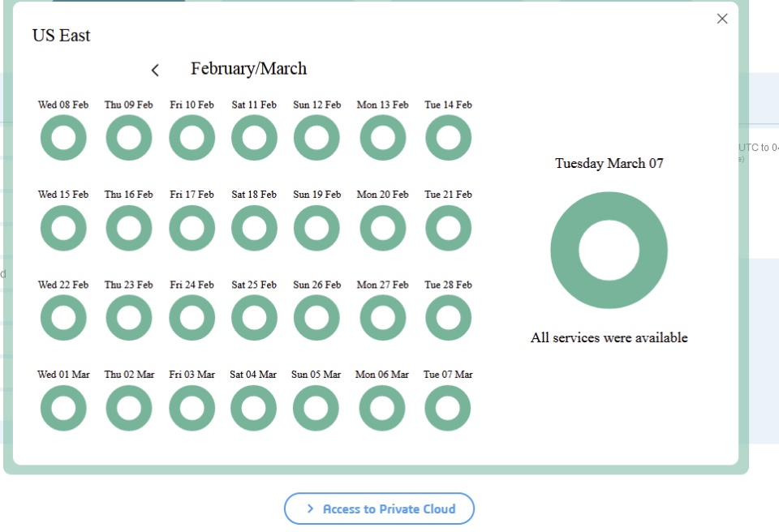779x532 pixels.
Task: Open the Access to Private Cloud link
Action: pos(379,508)
